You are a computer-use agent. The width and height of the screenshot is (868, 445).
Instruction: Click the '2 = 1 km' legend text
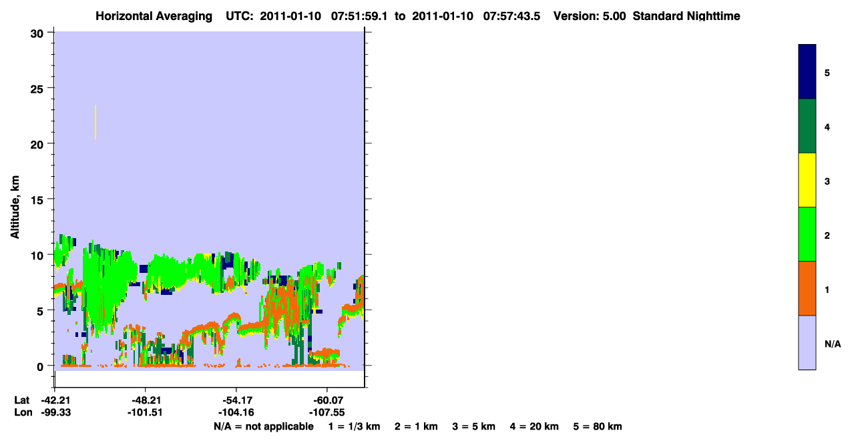[416, 426]
